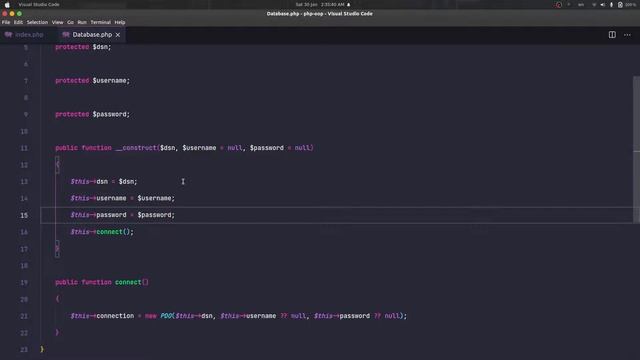Click the vertical scrollbar on editor's right edge
Screen dimensions: 640x360
point(636,149)
